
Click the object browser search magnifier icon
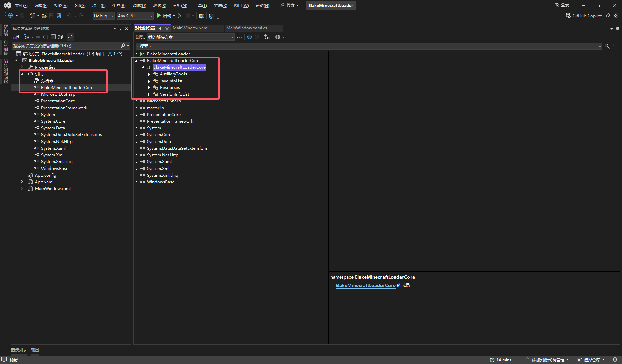tap(607, 46)
